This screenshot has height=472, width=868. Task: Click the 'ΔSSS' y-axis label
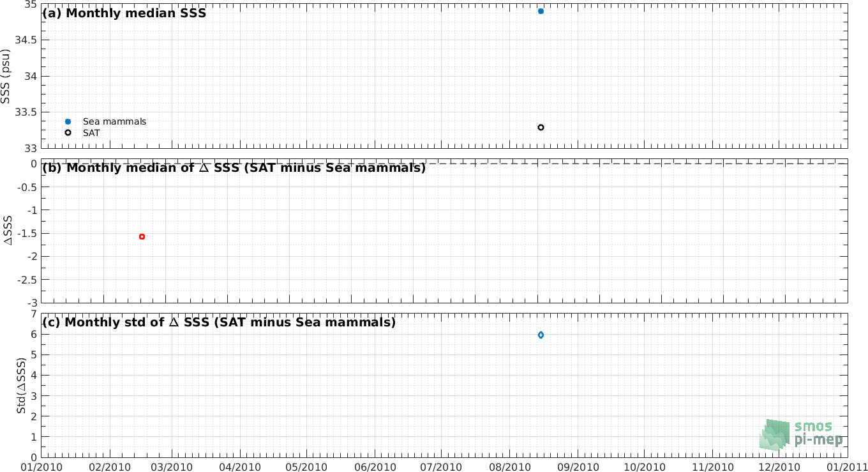9,231
